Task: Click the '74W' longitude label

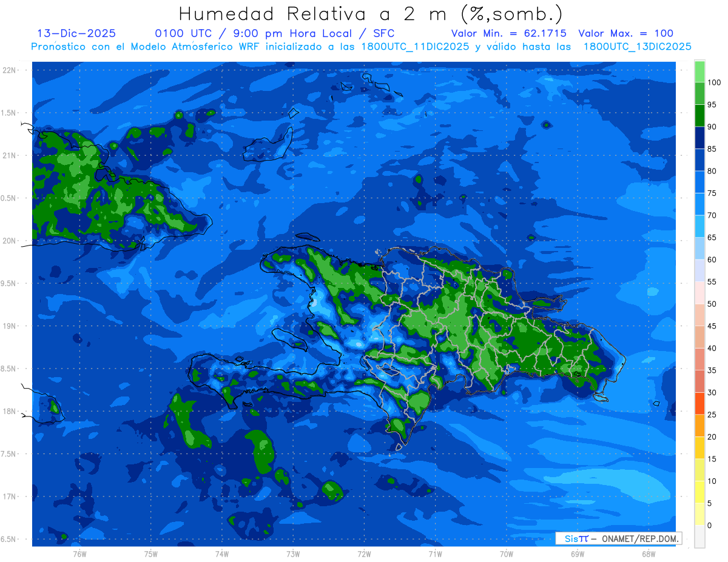Action: (x=221, y=554)
